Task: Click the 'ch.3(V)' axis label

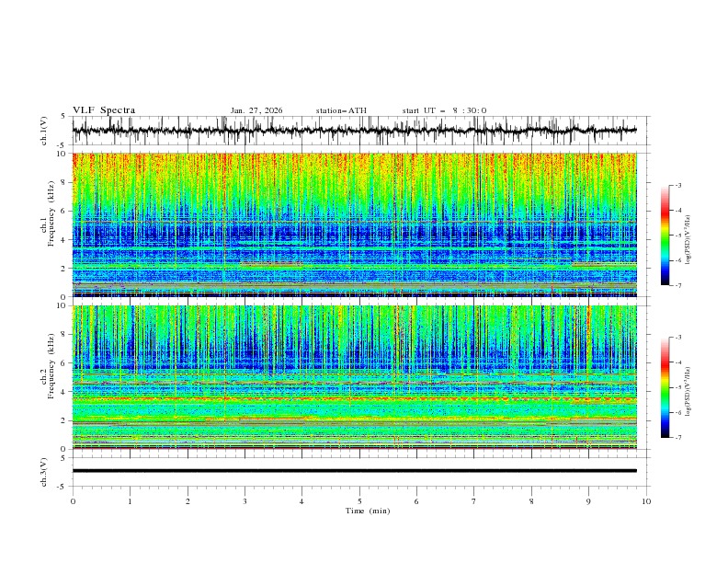Action: 44,472
